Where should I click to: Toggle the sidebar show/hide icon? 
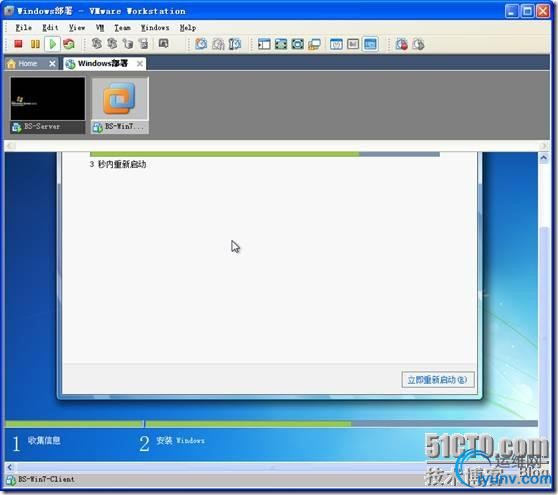[x=264, y=44]
